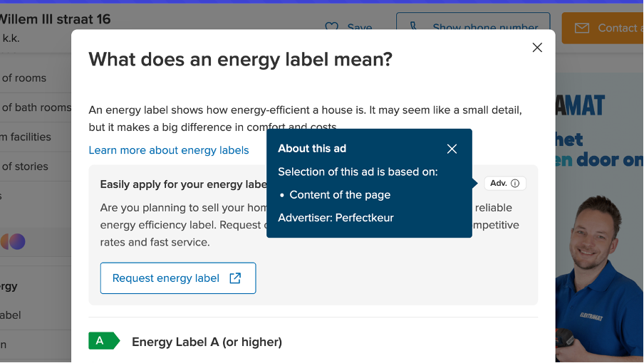The image size is (644, 363).
Task: Close the energy label explanation dialog
Action: point(537,48)
